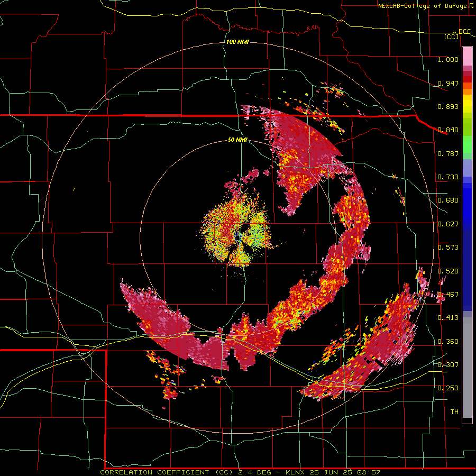Click the [CC] legend heading

click(452, 36)
